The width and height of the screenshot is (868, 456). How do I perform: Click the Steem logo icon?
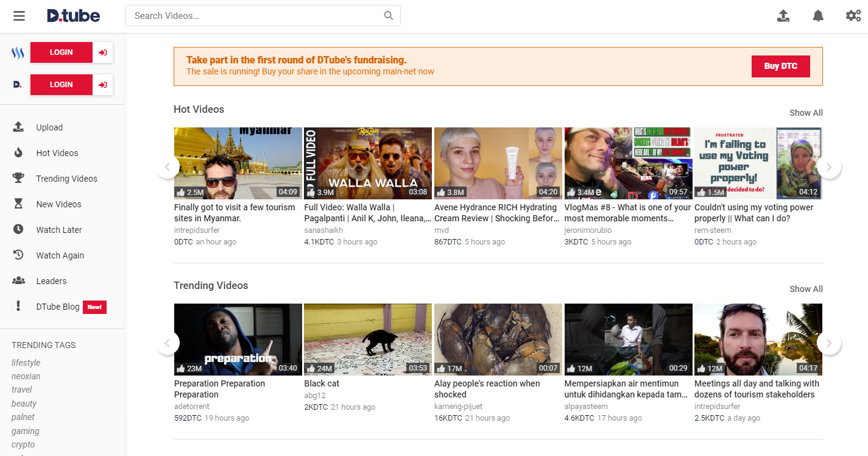pos(18,52)
